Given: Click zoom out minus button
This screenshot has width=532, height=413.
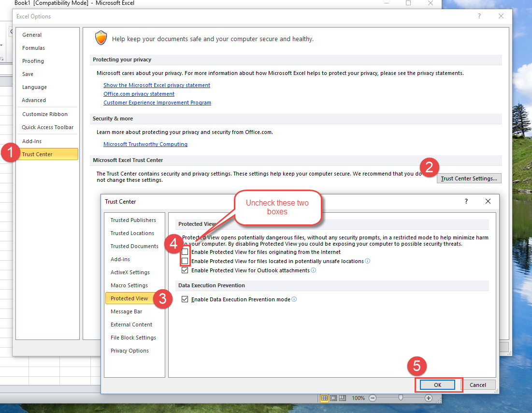Looking at the screenshot, I should tap(373, 398).
